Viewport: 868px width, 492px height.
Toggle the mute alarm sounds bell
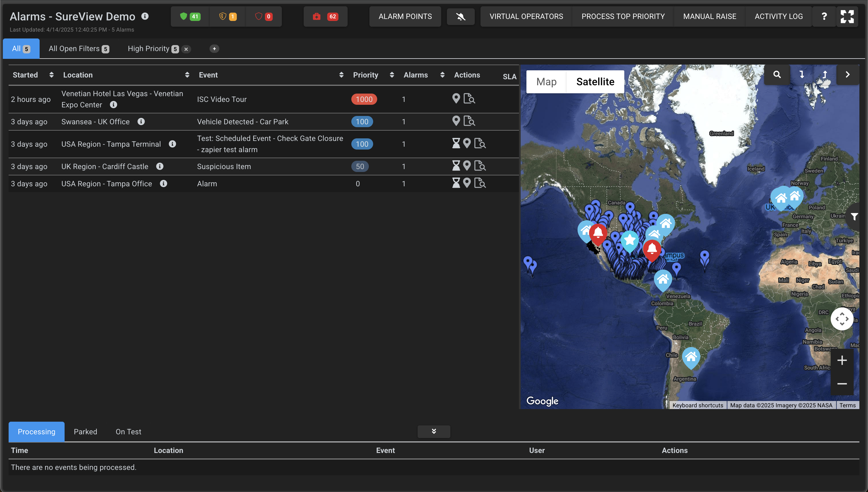(460, 16)
